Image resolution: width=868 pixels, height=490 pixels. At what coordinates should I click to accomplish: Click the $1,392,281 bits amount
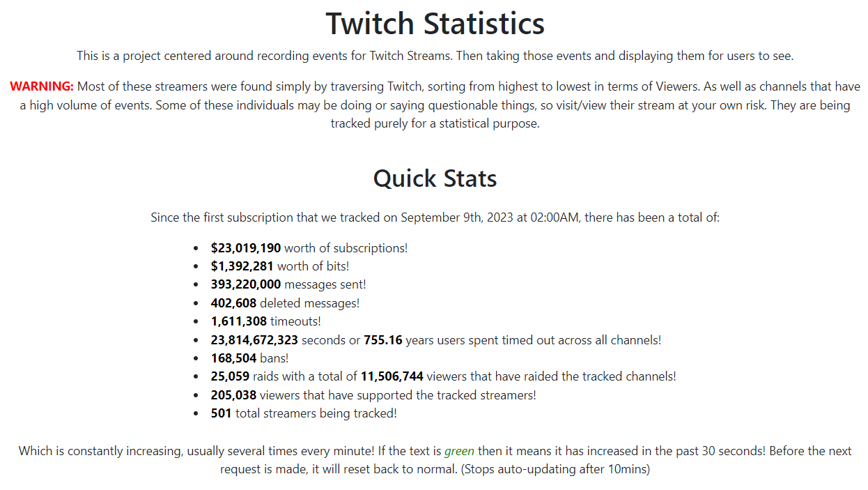click(x=242, y=266)
